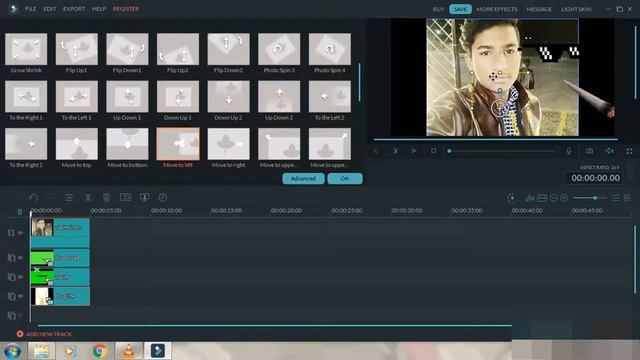Confirm with the OK button
The image size is (640, 360).
[x=344, y=179]
